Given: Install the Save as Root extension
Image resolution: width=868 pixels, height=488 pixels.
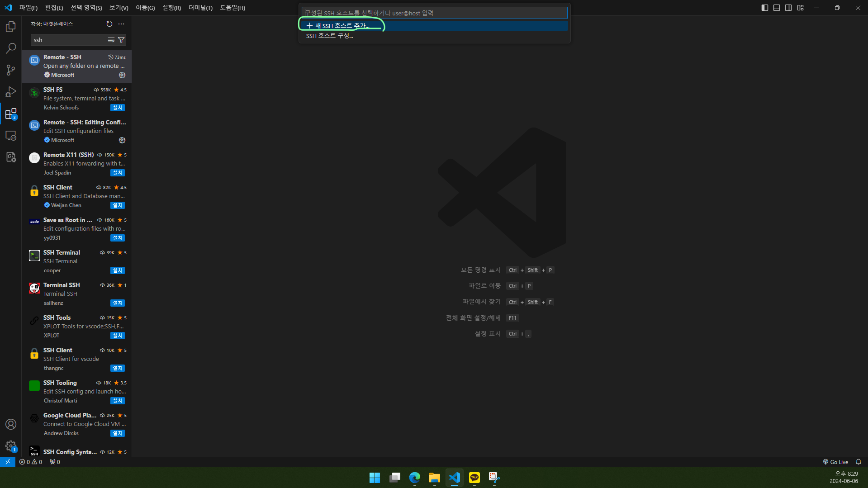Looking at the screenshot, I should pyautogui.click(x=118, y=238).
